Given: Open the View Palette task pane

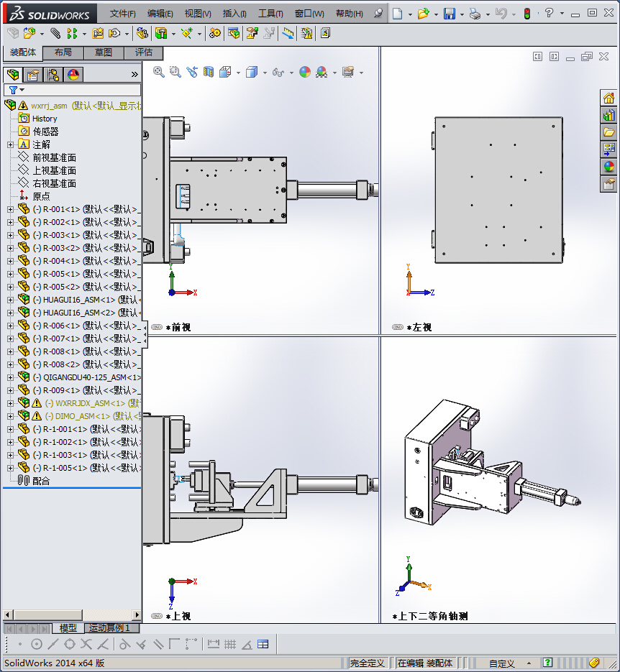Looking at the screenshot, I should [x=609, y=149].
